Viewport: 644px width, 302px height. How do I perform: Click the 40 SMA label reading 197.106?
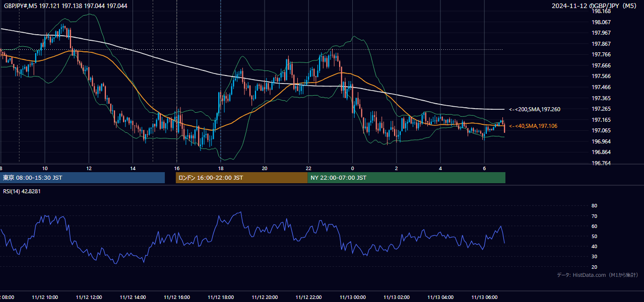tap(533, 126)
